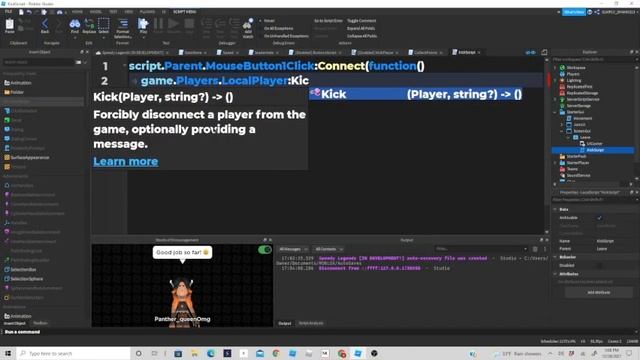Switch to the SCRIPT MENU ribbon tab

[x=184, y=12]
